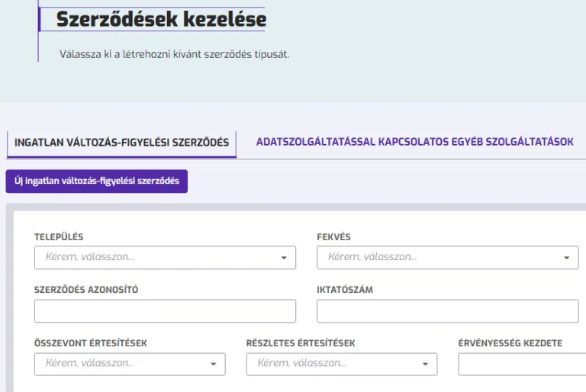Switch to Ingatlan változás-figyelési szerződés tab
This screenshot has width=586, height=392.
(x=121, y=143)
